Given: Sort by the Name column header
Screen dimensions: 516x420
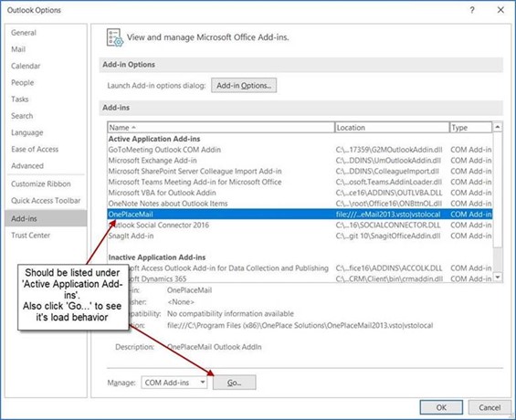Looking at the screenshot, I should (x=221, y=127).
